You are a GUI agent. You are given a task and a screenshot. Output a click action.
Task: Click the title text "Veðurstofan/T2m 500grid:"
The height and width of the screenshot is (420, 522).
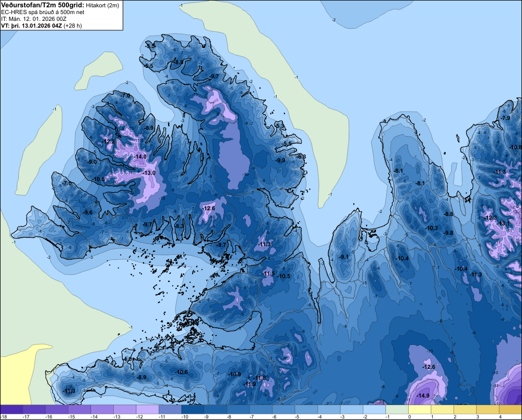(43, 5)
